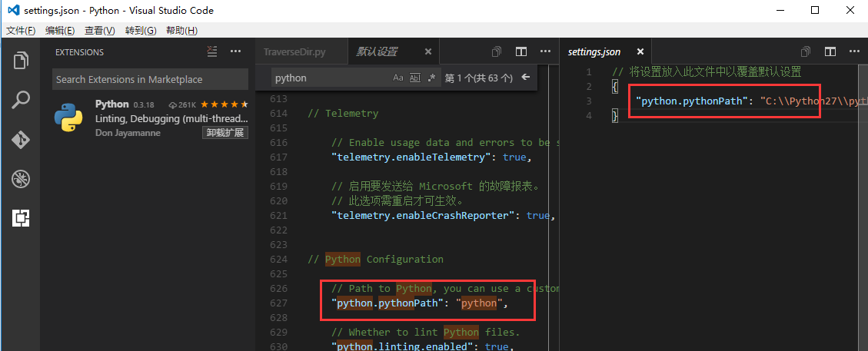Open the Debug view in activity bar
This screenshot has height=351, width=868.
click(x=21, y=179)
